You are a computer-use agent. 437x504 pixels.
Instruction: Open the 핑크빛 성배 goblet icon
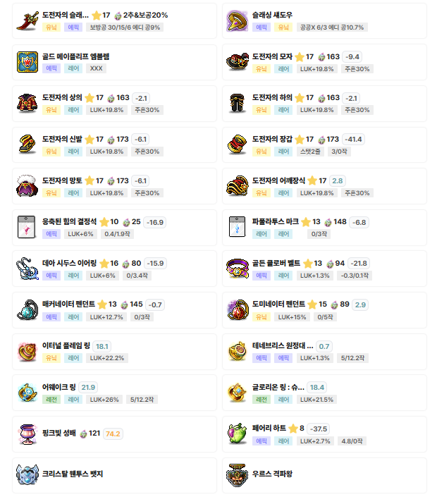pos(27,434)
